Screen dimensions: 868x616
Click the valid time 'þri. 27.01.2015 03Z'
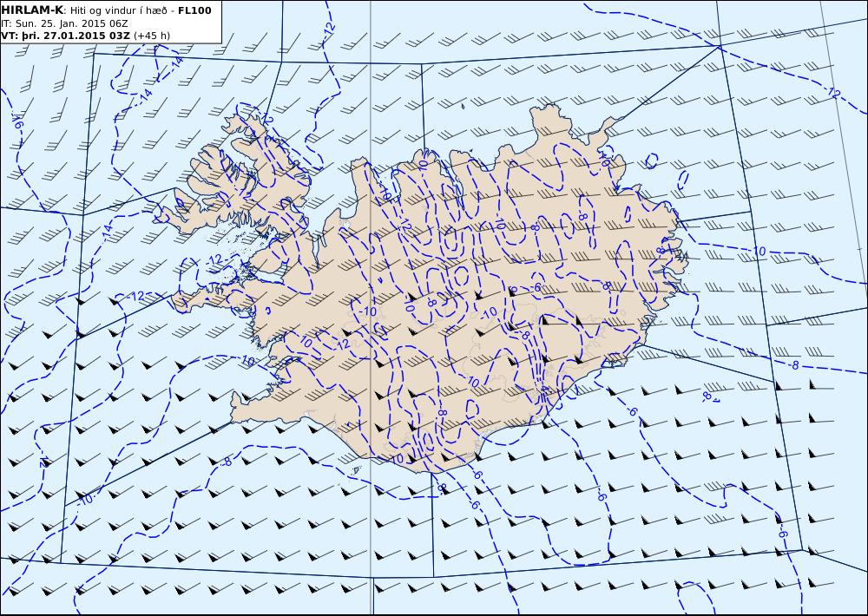(74, 36)
